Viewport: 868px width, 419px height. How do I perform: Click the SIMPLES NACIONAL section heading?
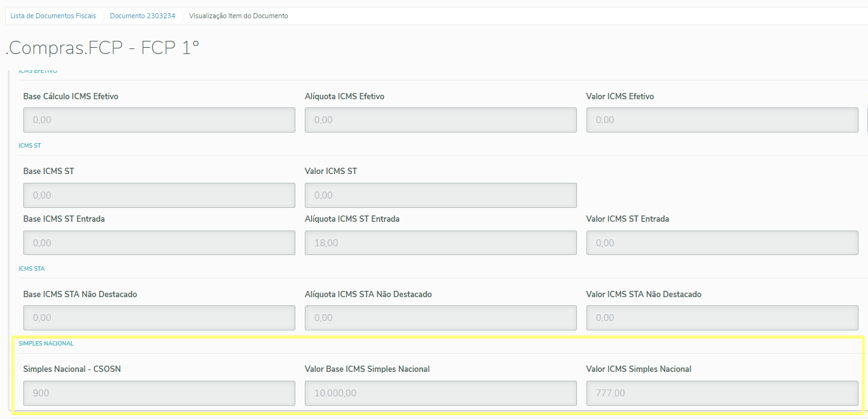click(x=46, y=344)
